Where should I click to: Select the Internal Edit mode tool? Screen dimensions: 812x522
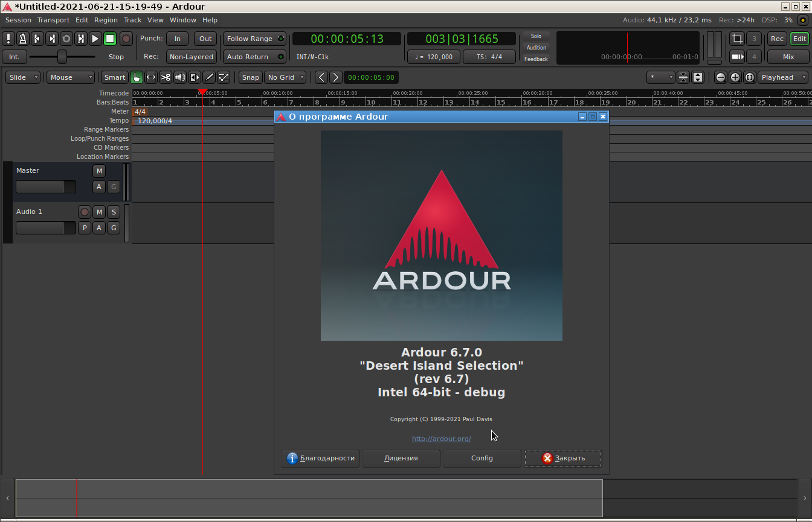click(x=224, y=77)
